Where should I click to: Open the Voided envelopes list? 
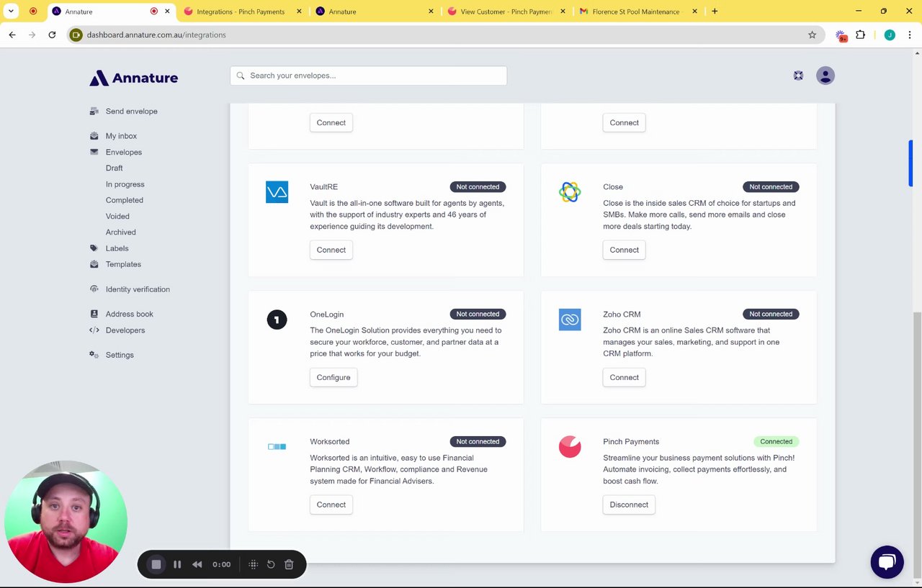(x=117, y=216)
